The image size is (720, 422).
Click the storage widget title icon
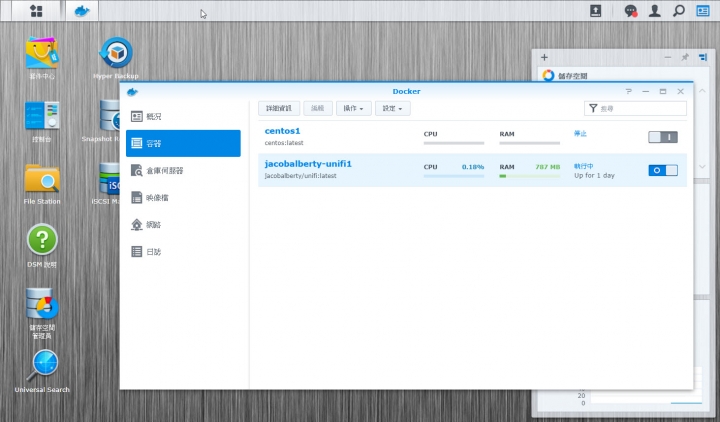[x=548, y=75]
